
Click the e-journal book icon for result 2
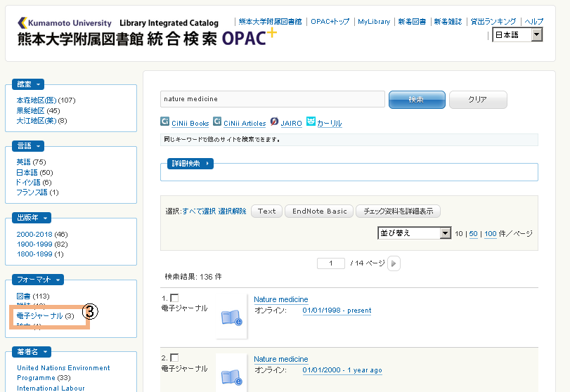pyautogui.click(x=231, y=378)
